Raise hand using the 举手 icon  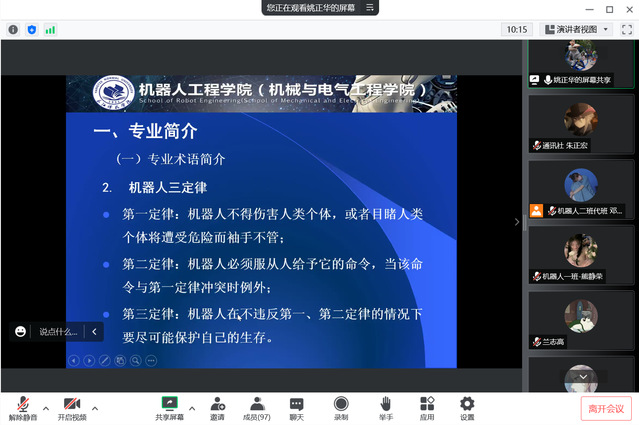point(385,404)
